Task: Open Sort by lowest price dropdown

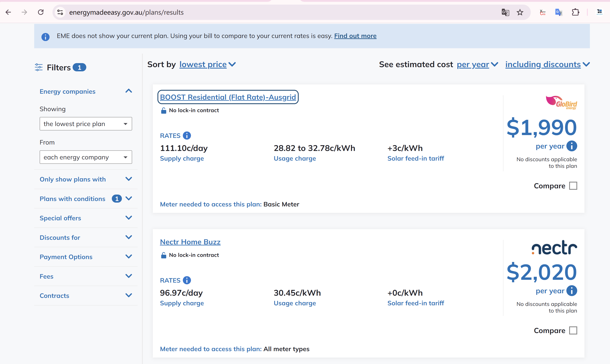Action: click(207, 65)
